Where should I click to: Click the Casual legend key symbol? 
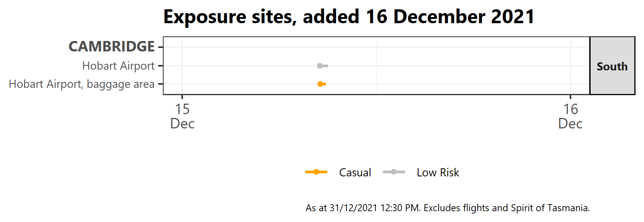(316, 172)
